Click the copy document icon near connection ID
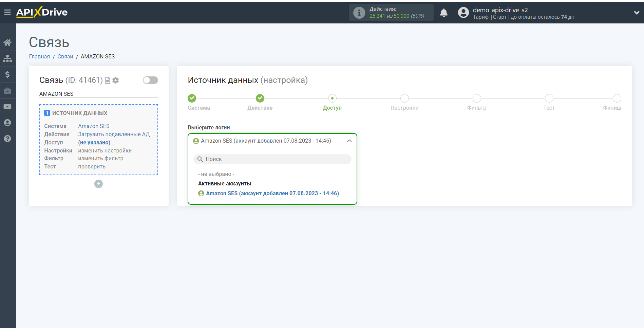 point(108,80)
